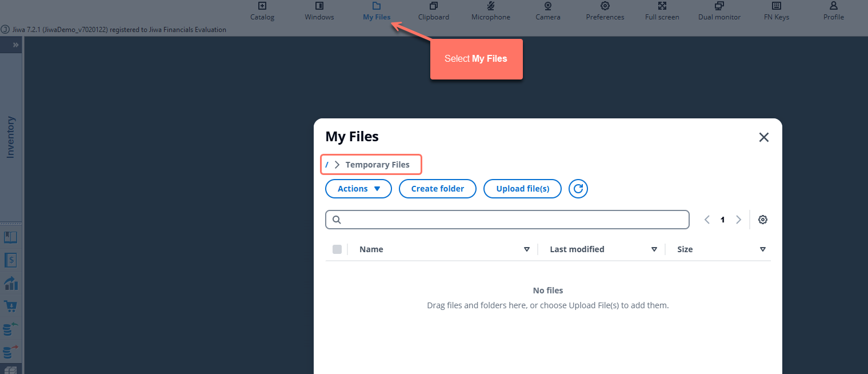Open the Inventory sidebar panel
The height and width of the screenshot is (374, 868).
pos(11,137)
